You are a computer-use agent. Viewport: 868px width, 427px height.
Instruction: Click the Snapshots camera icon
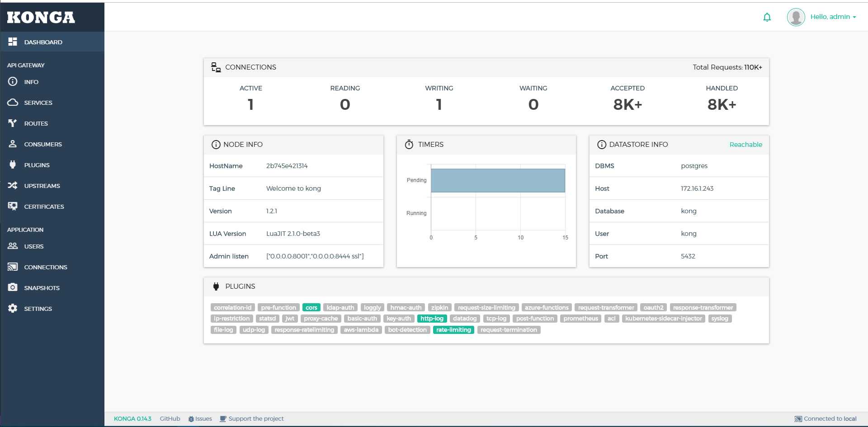coord(13,287)
